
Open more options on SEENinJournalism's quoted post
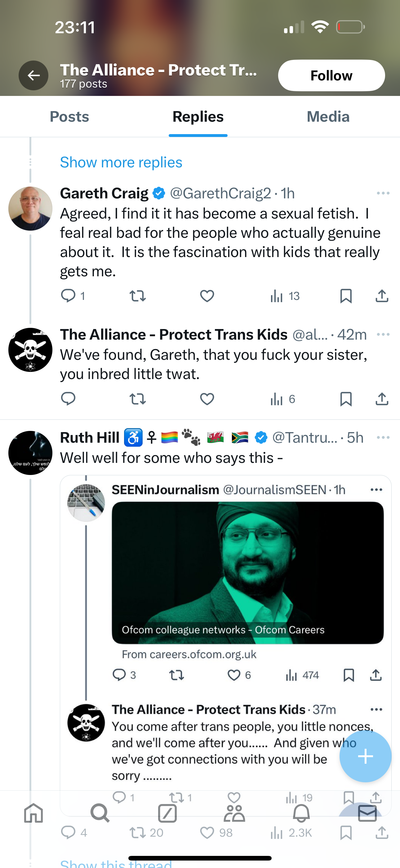pos(376,490)
